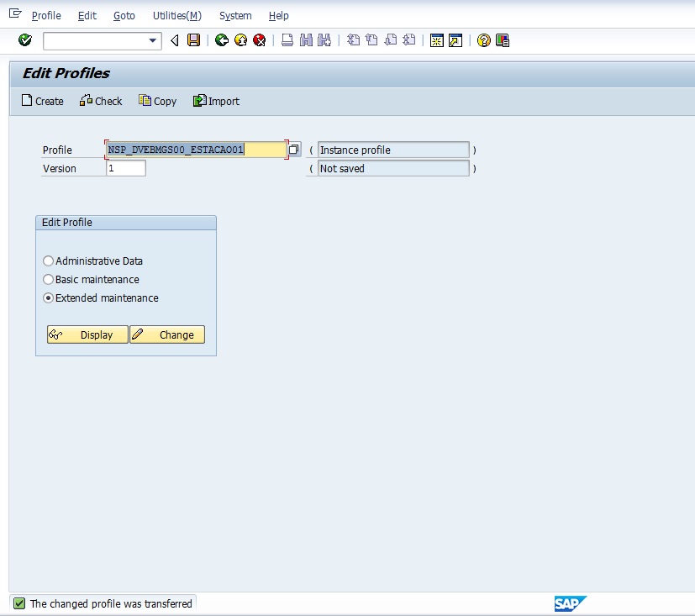Click the Find binoculars icon
This screenshot has height=616, width=695.
click(306, 40)
